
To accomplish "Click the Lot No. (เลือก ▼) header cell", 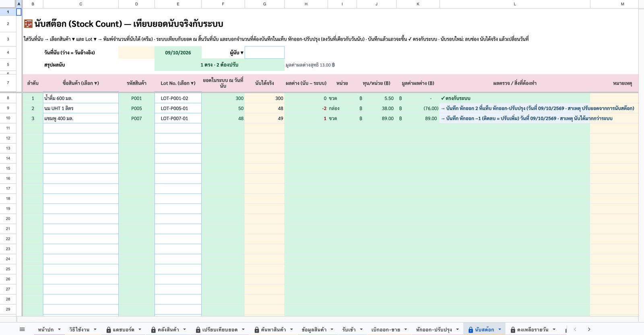I will pos(178,83).
